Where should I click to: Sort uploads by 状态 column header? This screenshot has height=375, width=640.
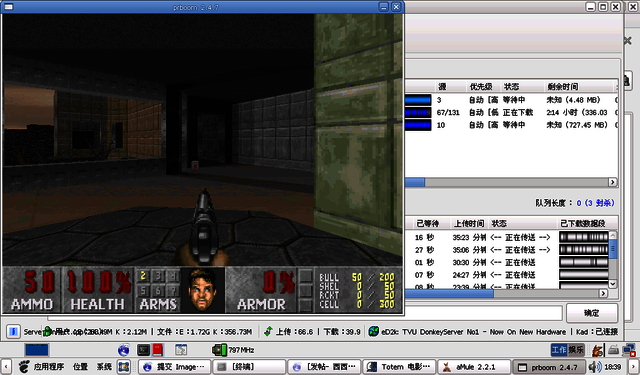click(522, 223)
